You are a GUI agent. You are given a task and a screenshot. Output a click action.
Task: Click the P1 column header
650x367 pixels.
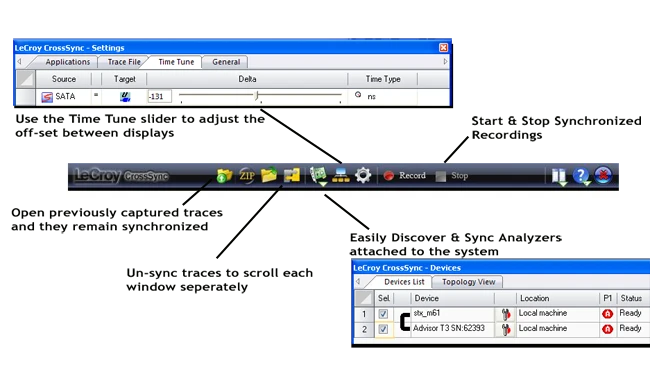pyautogui.click(x=608, y=298)
